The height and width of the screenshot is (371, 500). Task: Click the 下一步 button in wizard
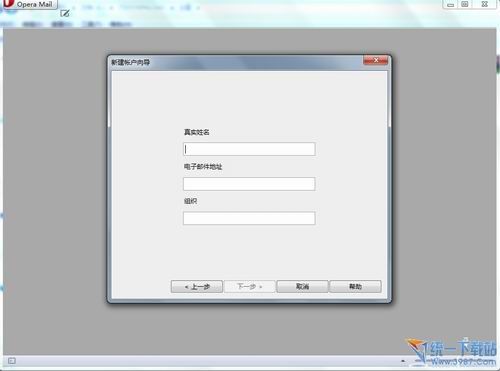[x=249, y=286]
